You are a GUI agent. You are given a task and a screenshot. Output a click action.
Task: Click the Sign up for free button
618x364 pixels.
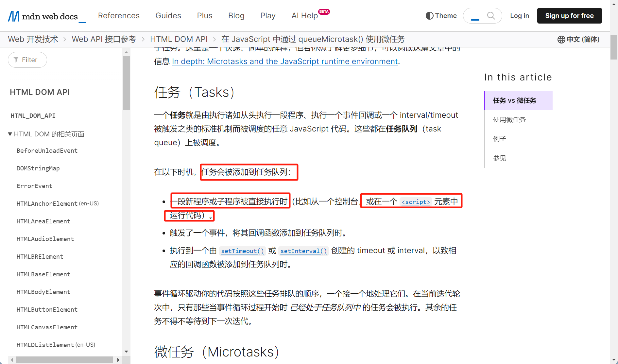click(x=569, y=16)
